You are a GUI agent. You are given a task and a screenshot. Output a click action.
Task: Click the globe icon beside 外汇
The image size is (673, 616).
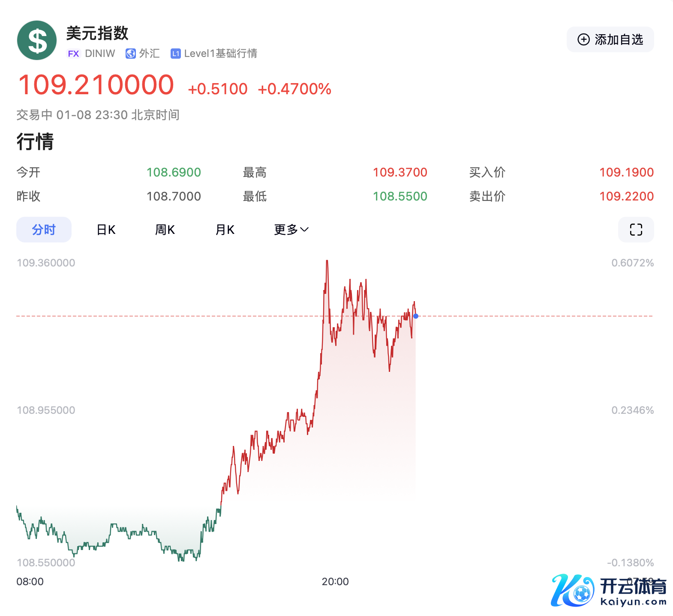point(130,54)
